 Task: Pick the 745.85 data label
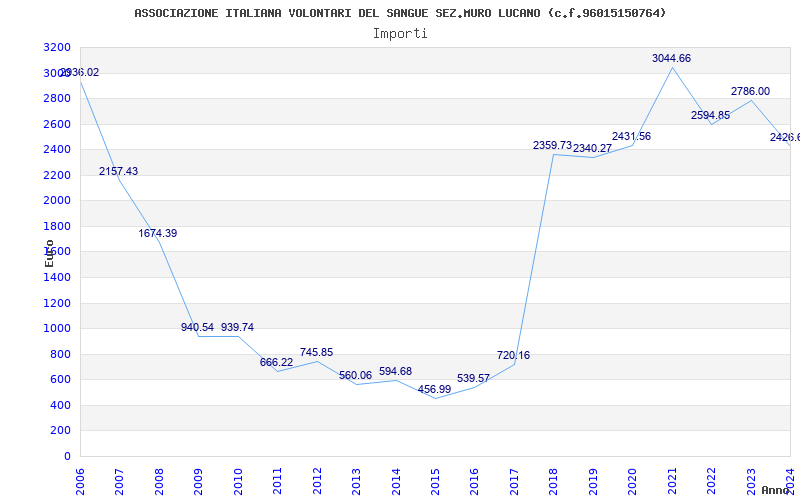click(x=316, y=352)
